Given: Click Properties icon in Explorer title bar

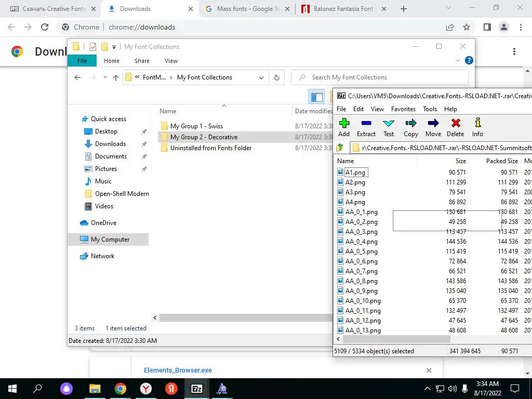Looking at the screenshot, I should pyautogui.click(x=93, y=47).
